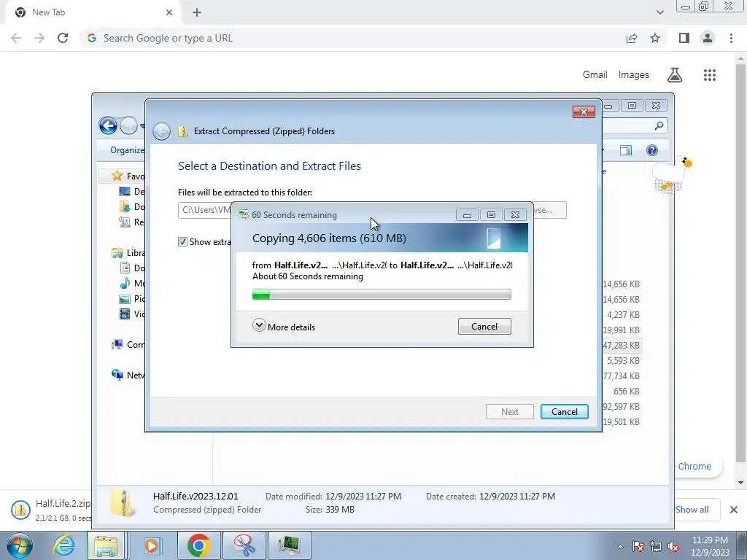Viewport: 747px width, 560px height.
Task: Open Half.Life.2.zip download item
Action: coord(50,510)
